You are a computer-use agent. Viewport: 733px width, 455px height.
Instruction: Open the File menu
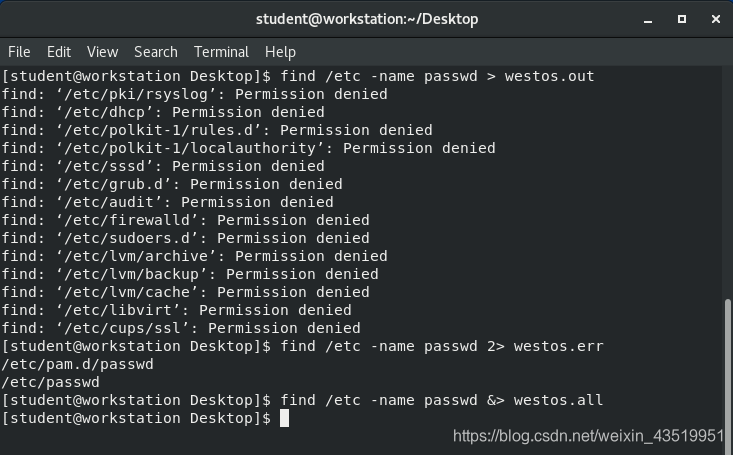[x=19, y=52]
